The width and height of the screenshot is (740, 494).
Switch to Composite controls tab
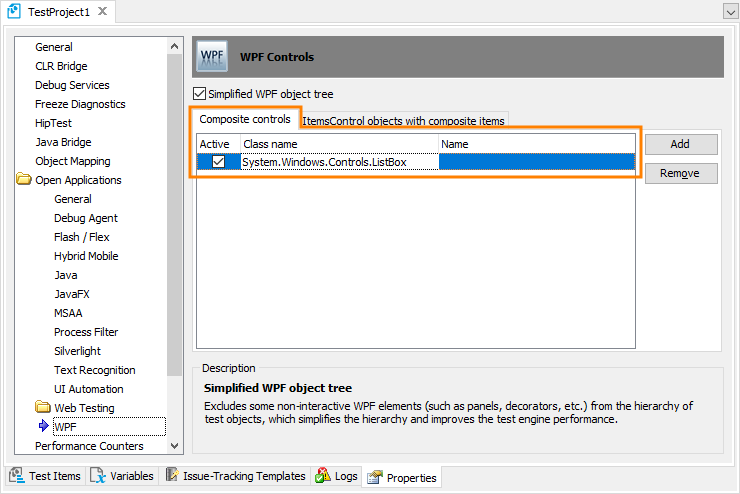click(244, 119)
